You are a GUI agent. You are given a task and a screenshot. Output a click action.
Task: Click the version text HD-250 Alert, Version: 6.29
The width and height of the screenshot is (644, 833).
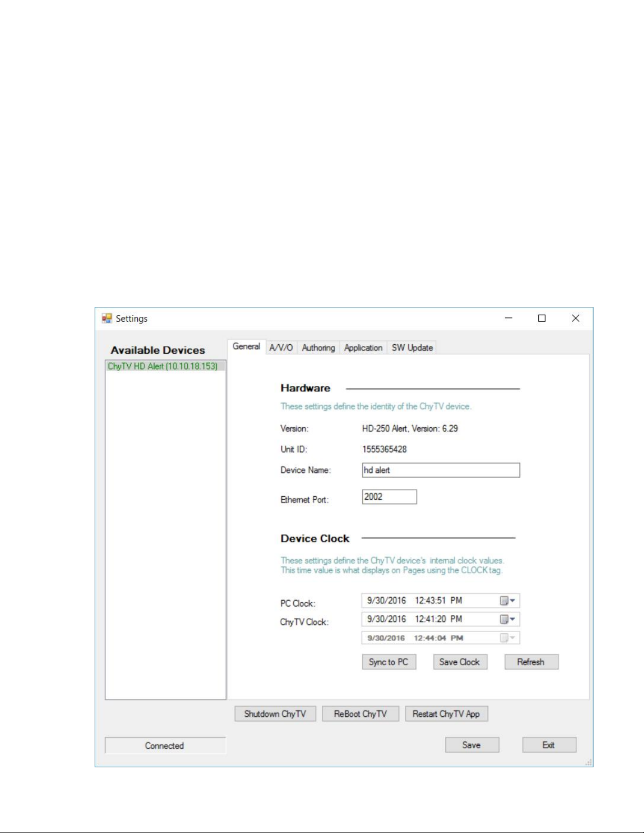coord(410,429)
